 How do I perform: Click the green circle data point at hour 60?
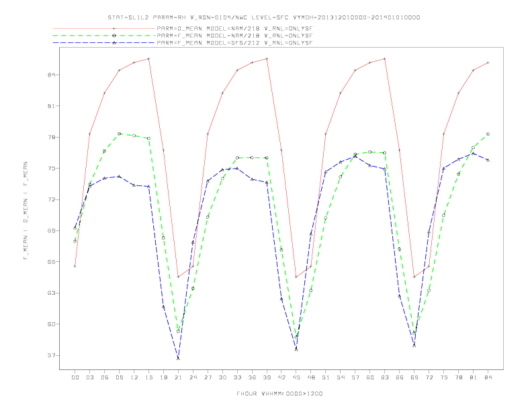370,152
